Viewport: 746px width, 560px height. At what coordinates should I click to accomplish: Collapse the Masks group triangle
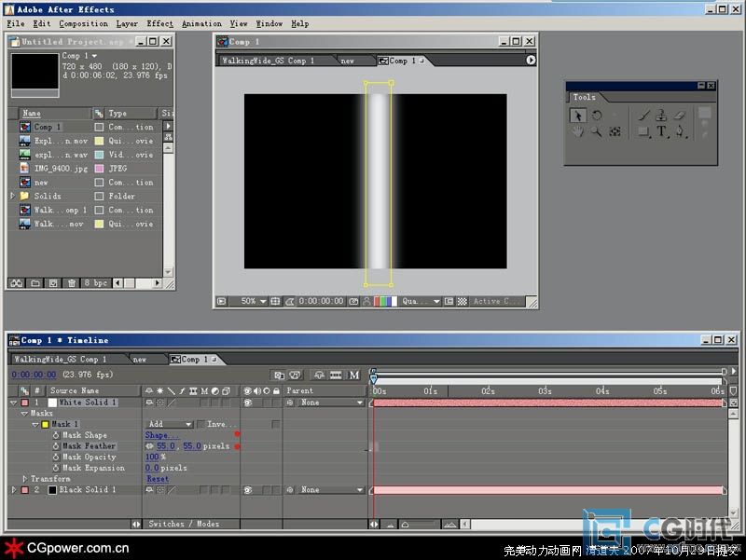(24, 414)
